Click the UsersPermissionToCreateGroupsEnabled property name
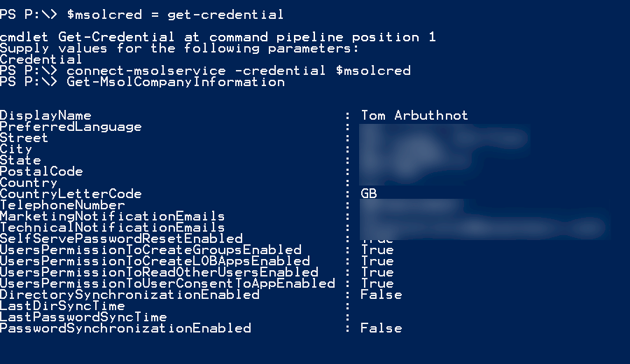630x364 pixels. coord(150,250)
